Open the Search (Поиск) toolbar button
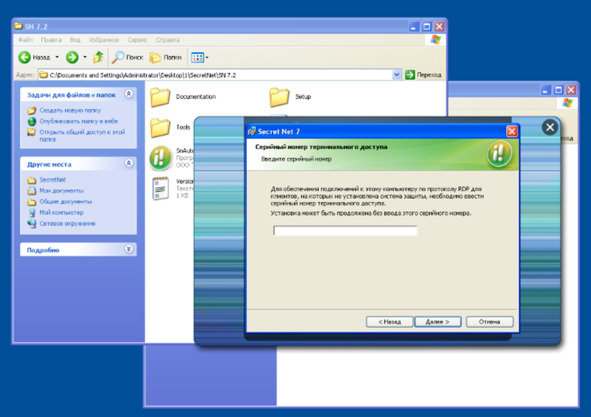Image resolution: width=591 pixels, height=417 pixels. 127,57
